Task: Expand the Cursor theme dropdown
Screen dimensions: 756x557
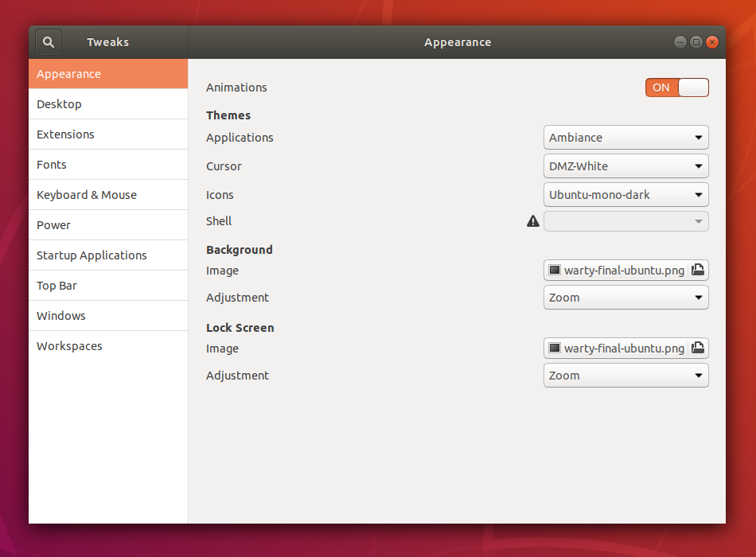Action: (x=625, y=166)
